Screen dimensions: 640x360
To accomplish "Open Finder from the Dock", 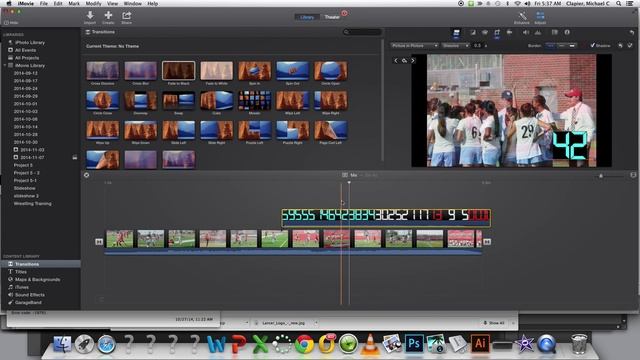I will point(62,344).
